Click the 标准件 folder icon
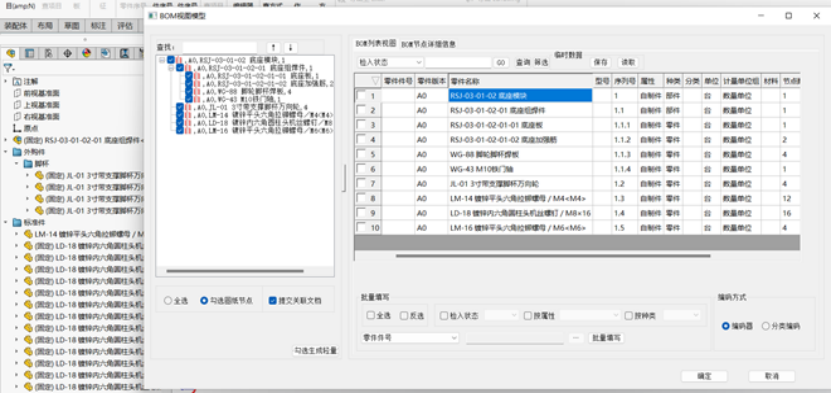Image resolution: width=831 pixels, height=394 pixels. [x=17, y=222]
